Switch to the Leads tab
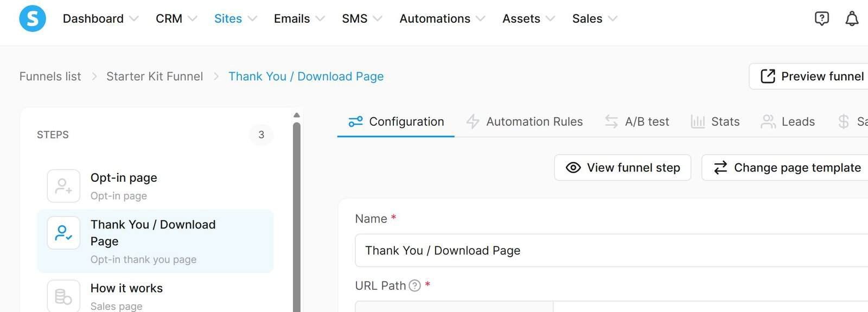 (x=788, y=122)
